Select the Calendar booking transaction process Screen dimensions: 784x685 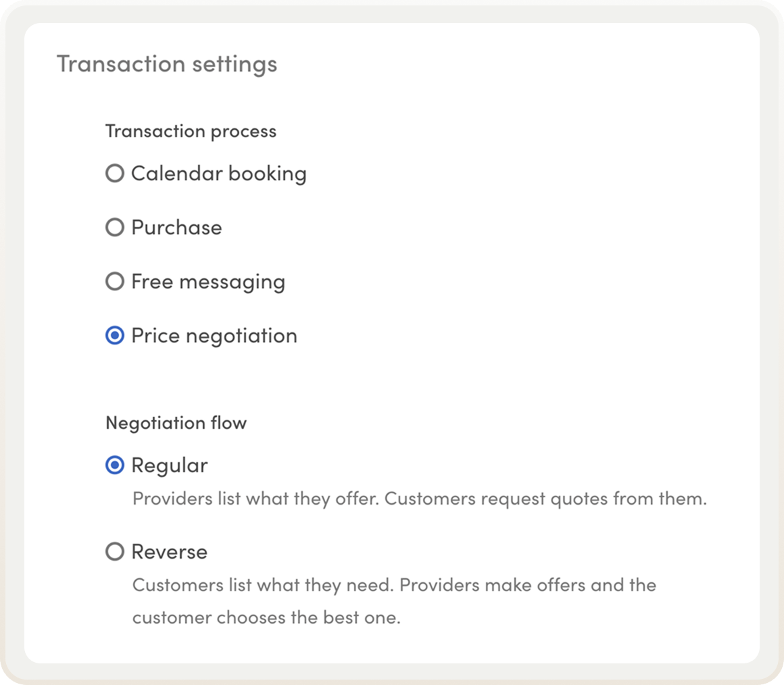point(115,173)
